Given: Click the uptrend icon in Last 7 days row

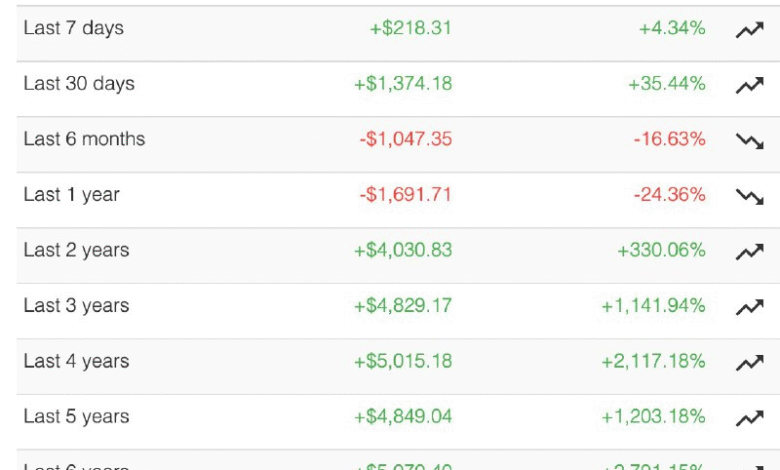Looking at the screenshot, I should point(750,30).
